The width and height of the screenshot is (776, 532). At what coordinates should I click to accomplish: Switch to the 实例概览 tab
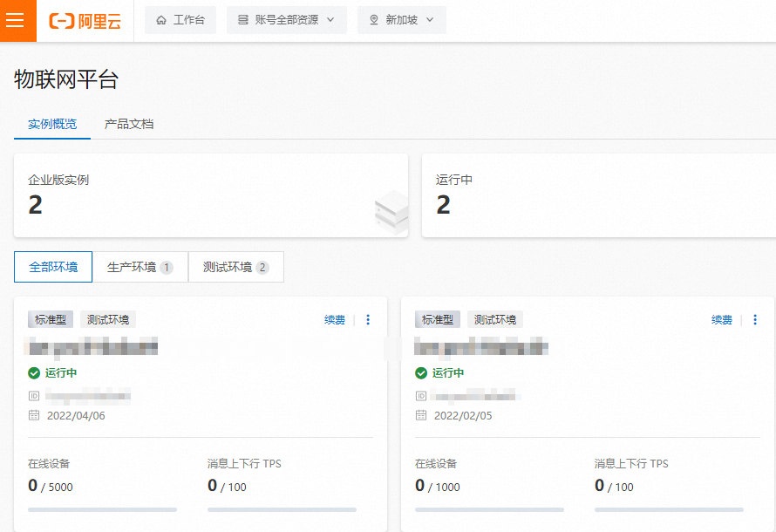(52, 124)
